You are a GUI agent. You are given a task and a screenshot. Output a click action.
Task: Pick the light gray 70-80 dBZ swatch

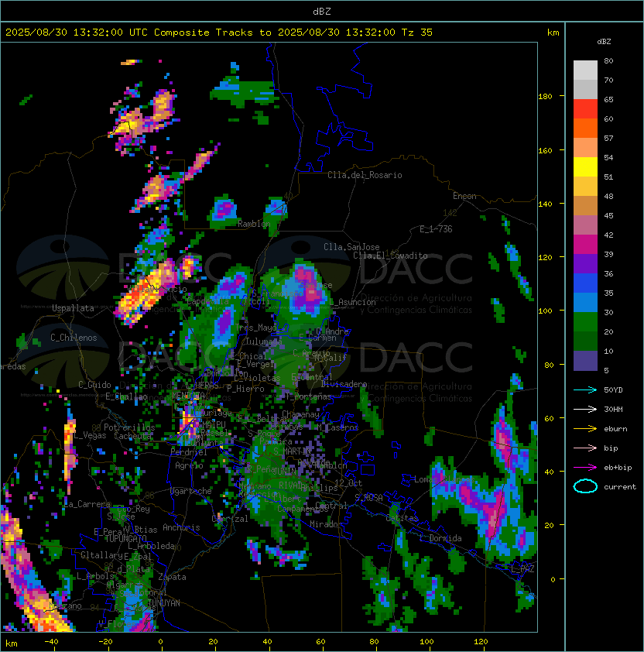click(585, 70)
